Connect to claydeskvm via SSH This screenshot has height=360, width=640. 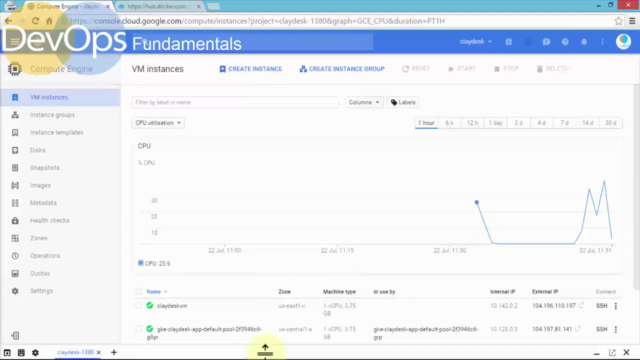click(x=602, y=306)
